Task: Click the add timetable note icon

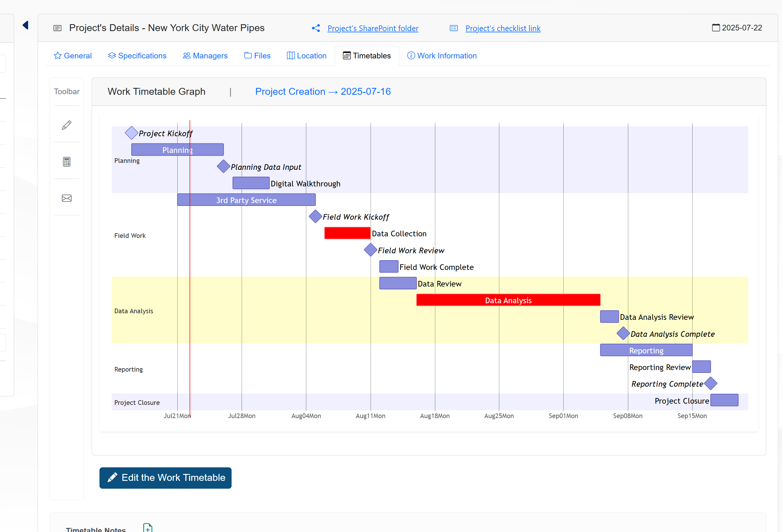Action: (x=147, y=527)
